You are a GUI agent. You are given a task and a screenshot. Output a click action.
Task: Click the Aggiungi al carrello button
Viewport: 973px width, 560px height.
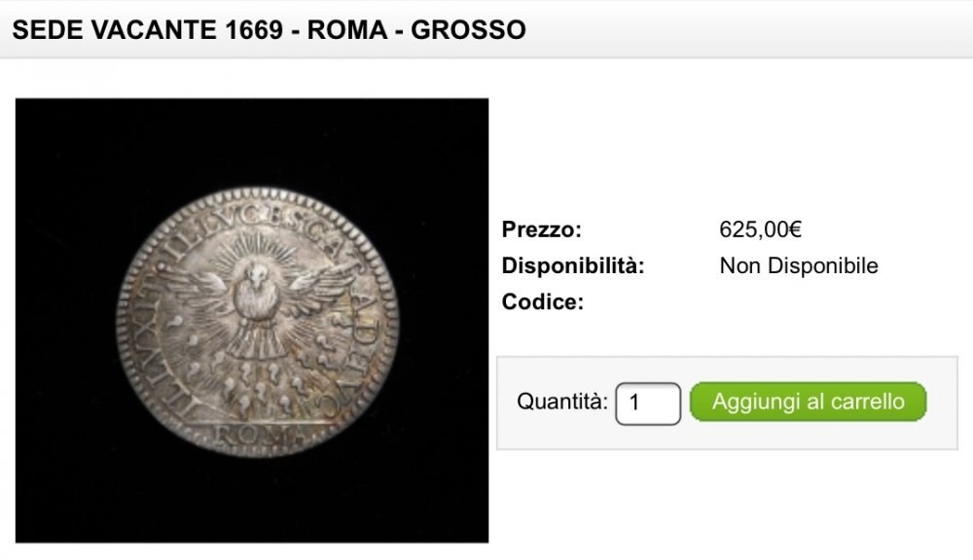pos(808,402)
